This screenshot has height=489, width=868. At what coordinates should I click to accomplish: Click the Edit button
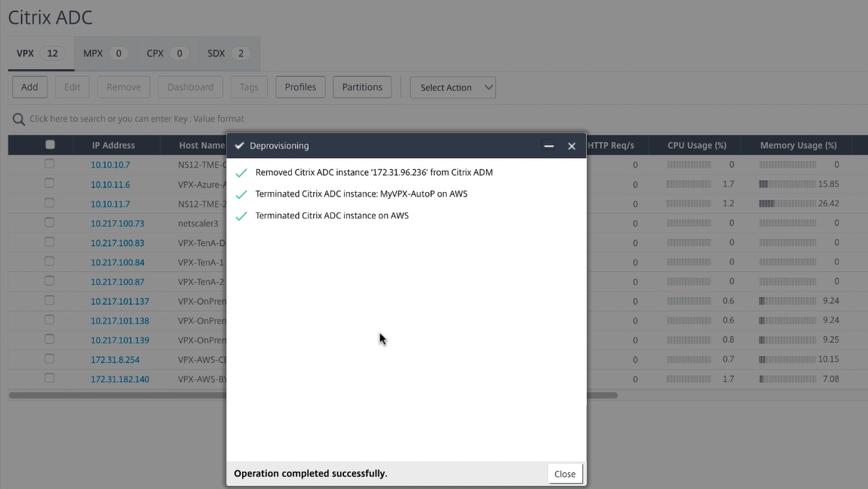coord(72,87)
